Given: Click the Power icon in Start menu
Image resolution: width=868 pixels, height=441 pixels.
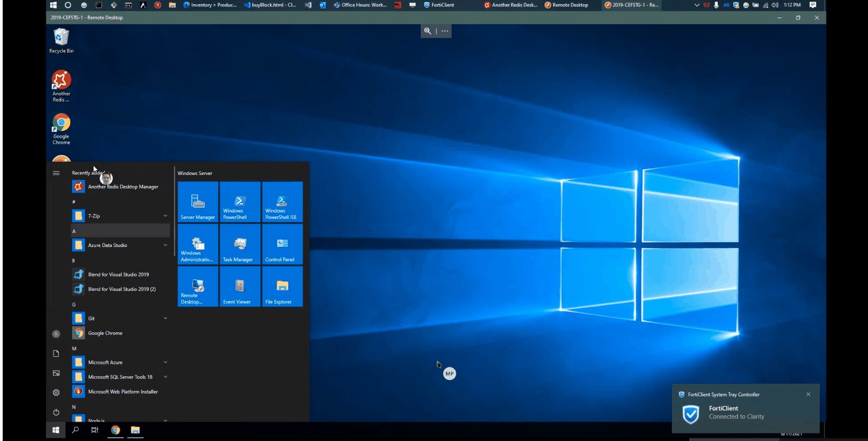Looking at the screenshot, I should [56, 412].
